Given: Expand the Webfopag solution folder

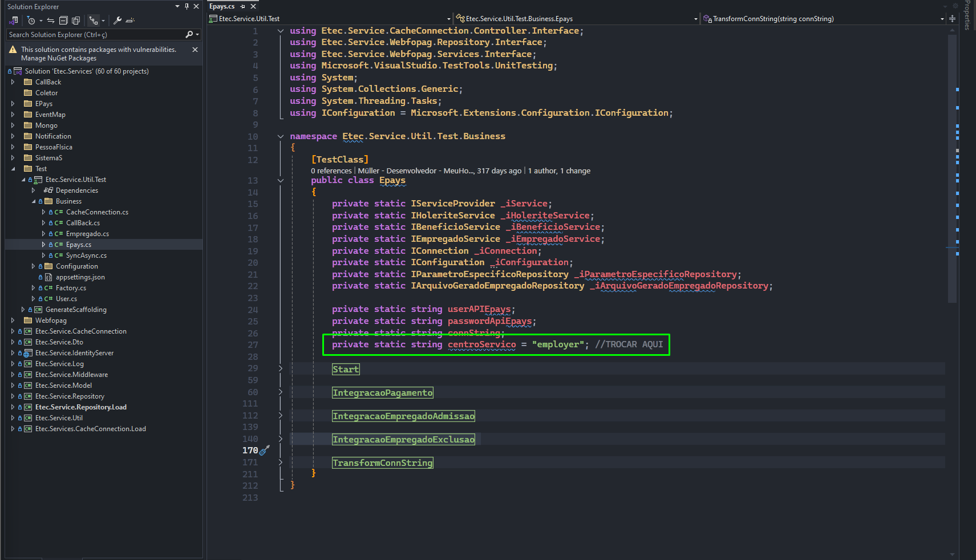Looking at the screenshot, I should point(13,320).
